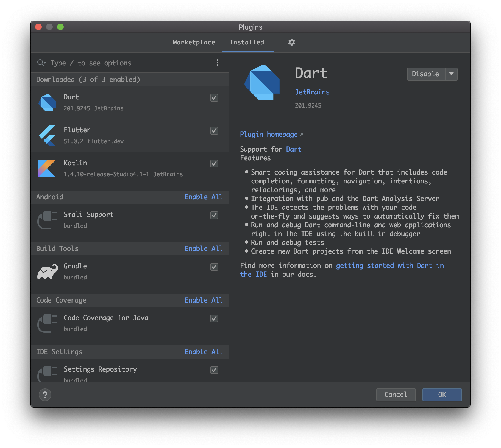Screen dimensions: 501x448
Task: Click the Dart link in Support for Dart
Action: coord(294,149)
